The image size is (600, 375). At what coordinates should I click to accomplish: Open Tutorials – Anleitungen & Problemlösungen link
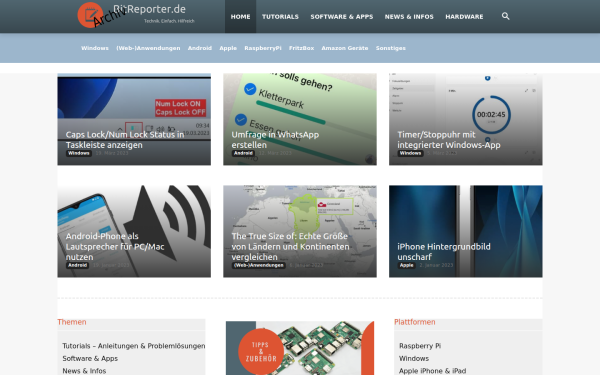(134, 346)
